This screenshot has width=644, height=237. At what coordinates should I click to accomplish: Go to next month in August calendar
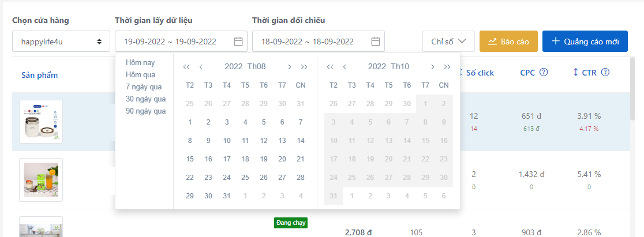coord(290,67)
